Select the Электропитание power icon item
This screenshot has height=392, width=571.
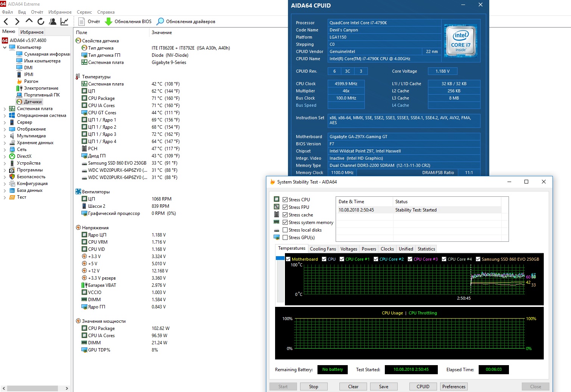point(19,88)
